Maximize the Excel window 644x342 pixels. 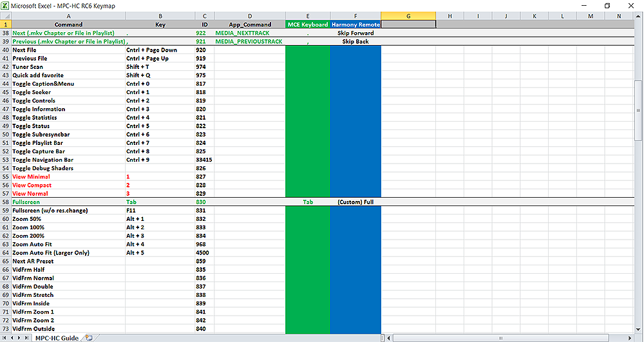(607, 6)
